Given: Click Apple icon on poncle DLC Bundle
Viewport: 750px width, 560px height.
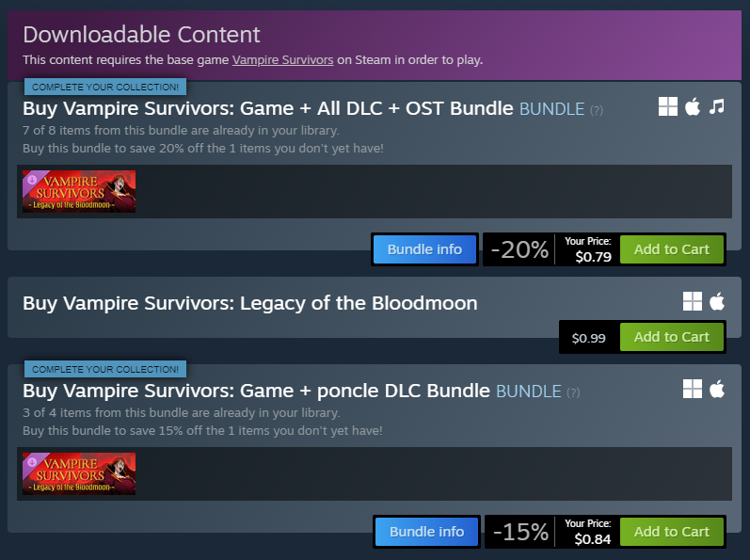Looking at the screenshot, I should tap(717, 389).
